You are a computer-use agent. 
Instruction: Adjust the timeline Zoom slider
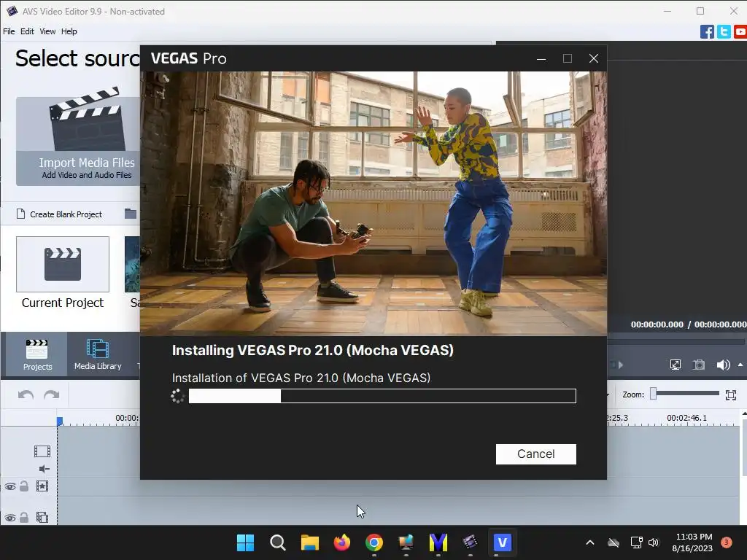pyautogui.click(x=686, y=393)
